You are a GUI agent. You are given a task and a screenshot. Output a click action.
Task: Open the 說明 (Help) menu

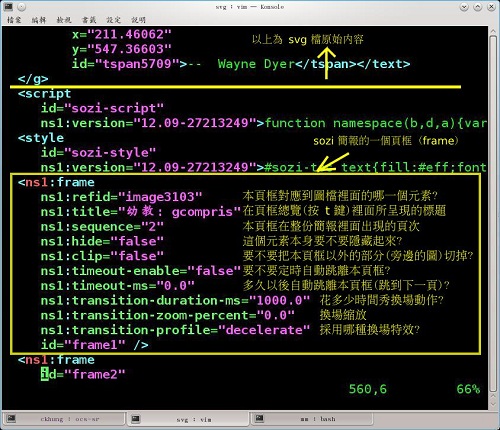tap(138, 20)
